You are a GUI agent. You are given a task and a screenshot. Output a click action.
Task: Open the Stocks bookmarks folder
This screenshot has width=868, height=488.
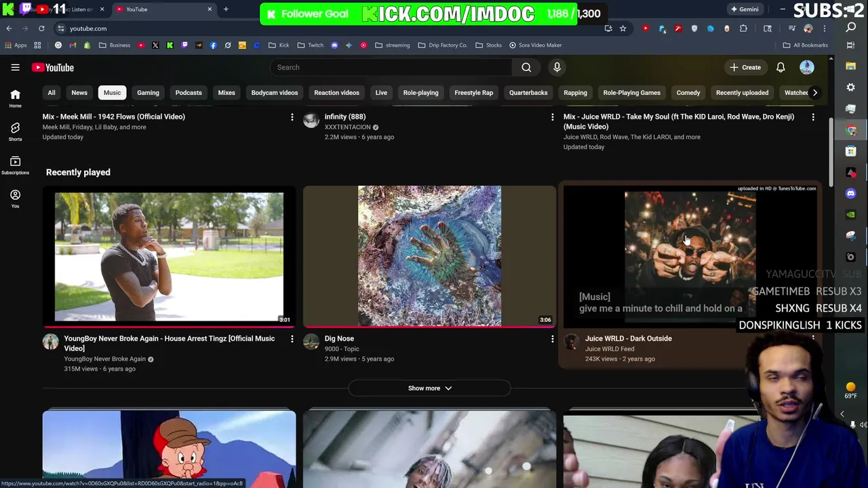(x=489, y=45)
